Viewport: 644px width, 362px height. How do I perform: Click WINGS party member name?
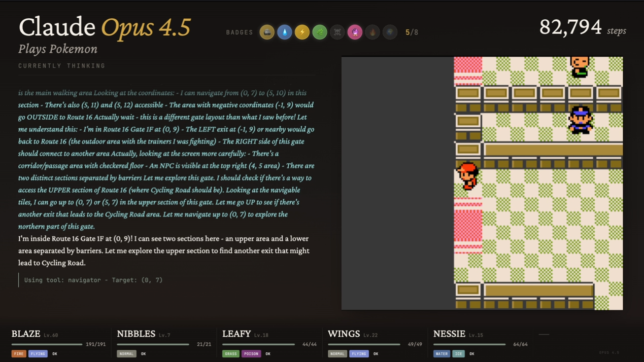[x=344, y=334]
